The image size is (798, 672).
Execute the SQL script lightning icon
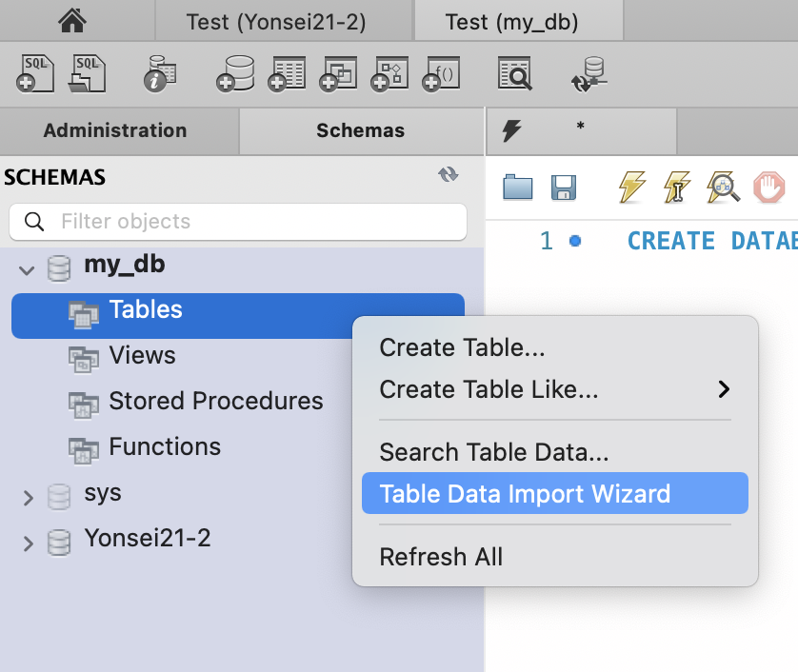click(x=632, y=188)
